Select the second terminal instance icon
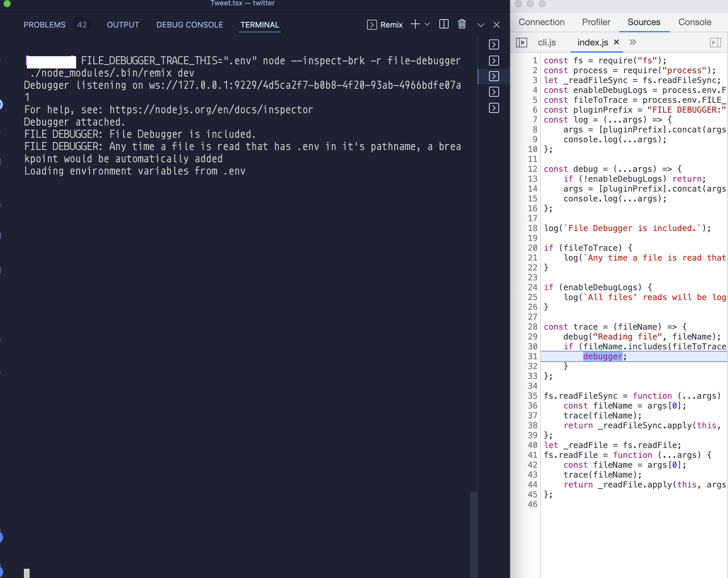Screen dimensions: 728x578 point(494,61)
